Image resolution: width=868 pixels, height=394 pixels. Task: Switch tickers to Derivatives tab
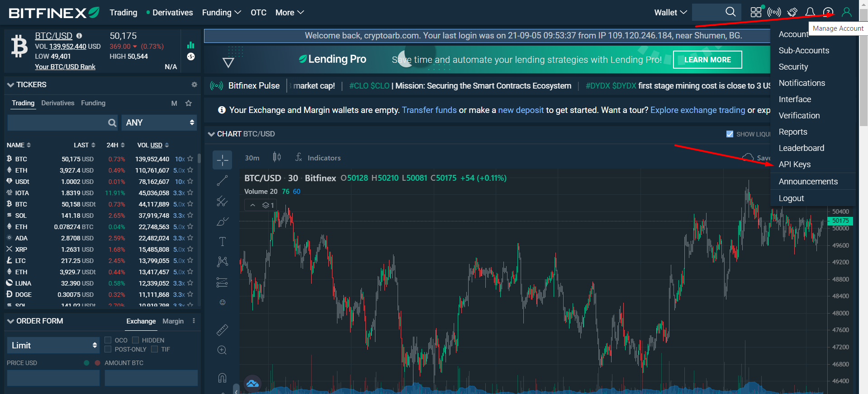coord(57,103)
